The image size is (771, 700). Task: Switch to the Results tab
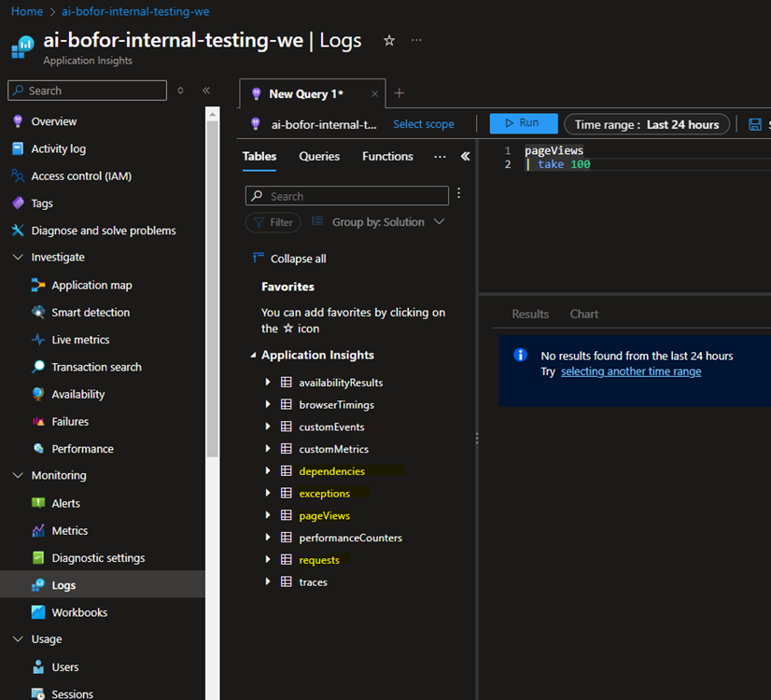pos(530,314)
